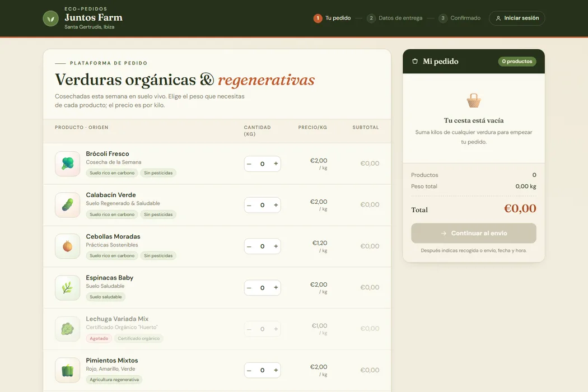Click Certificado orgánico tag on Lechuga

coord(139,338)
